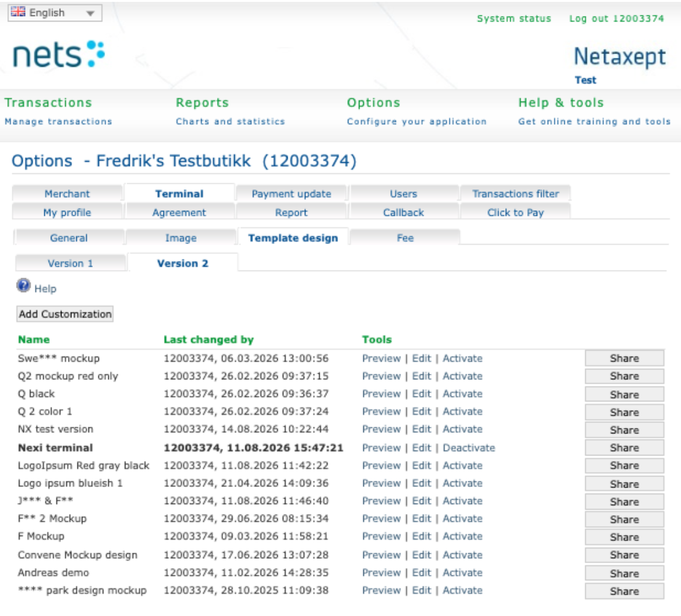Viewport: 681px width, 616px height.
Task: Activate the LogoIpsum Red gray black template
Action: 463,466
